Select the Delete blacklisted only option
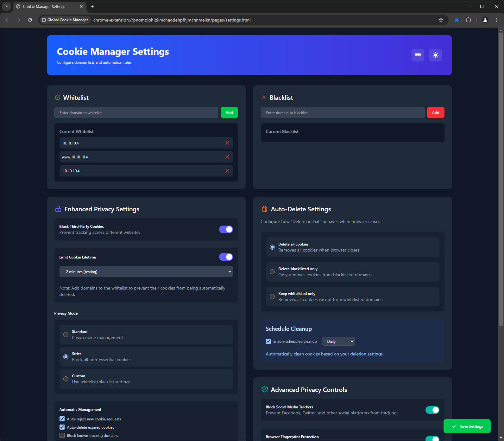The height and width of the screenshot is (441, 504). (x=272, y=272)
